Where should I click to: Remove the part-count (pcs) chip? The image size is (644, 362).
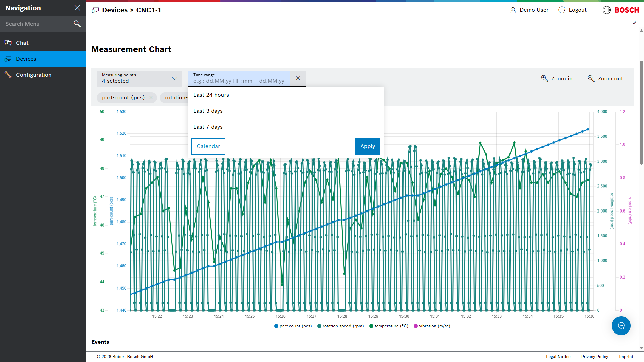click(x=151, y=98)
